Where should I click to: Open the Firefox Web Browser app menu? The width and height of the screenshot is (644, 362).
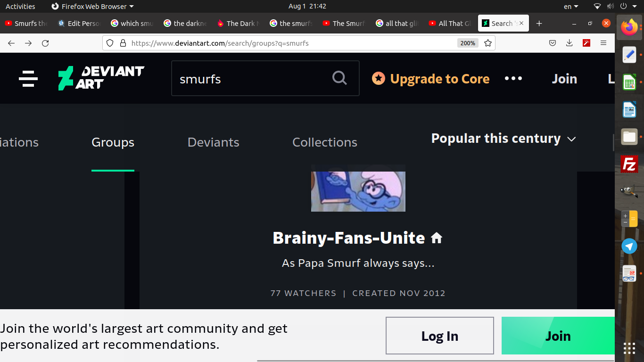click(92, 6)
